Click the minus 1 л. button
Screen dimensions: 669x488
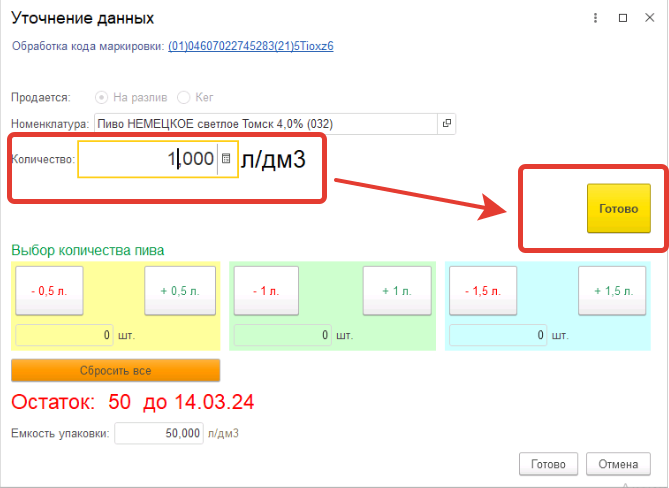(x=266, y=291)
